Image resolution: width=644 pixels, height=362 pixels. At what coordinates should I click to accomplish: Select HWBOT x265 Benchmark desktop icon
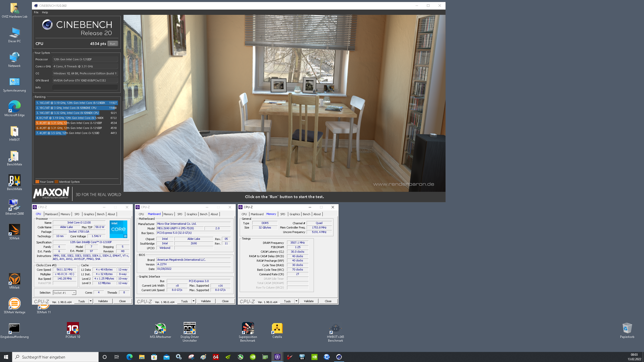[335, 332]
